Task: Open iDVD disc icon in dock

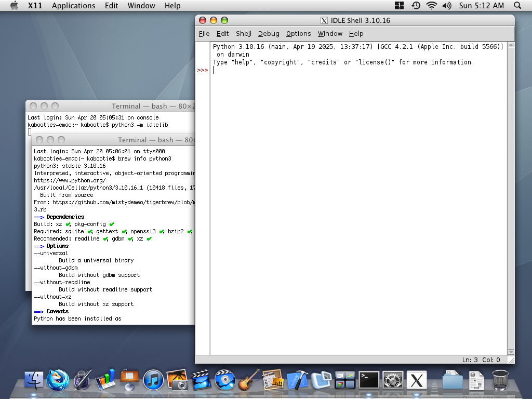Action: pyautogui.click(x=224, y=379)
